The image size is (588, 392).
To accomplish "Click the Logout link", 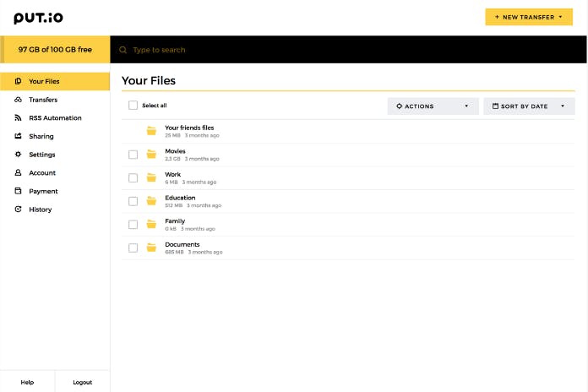I will [x=83, y=382].
